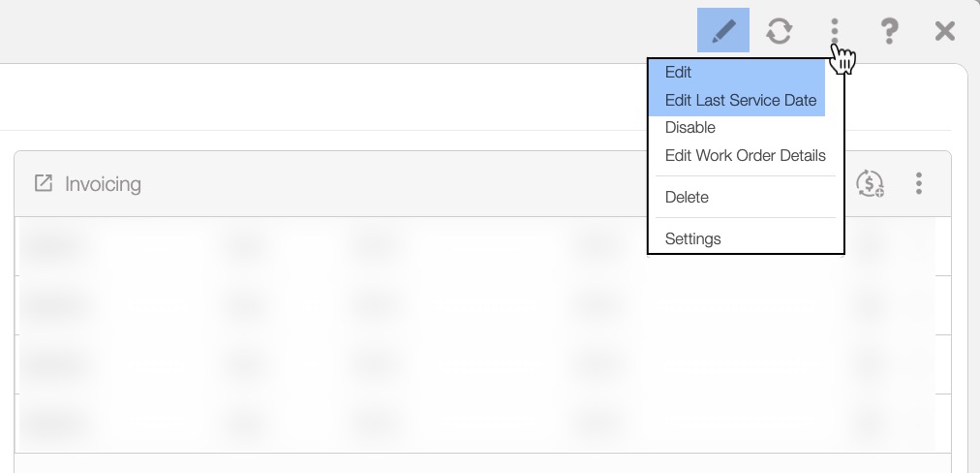Click the refresh arrows icon
This screenshot has width=980, height=473.
click(779, 31)
